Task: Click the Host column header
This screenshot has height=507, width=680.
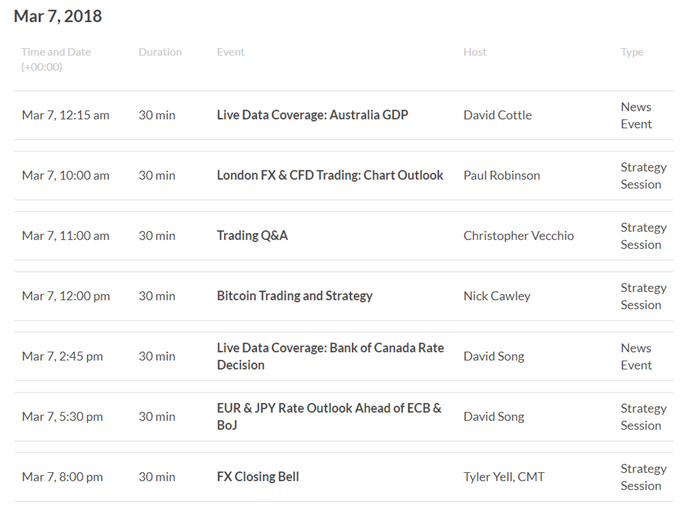Action: (x=475, y=52)
